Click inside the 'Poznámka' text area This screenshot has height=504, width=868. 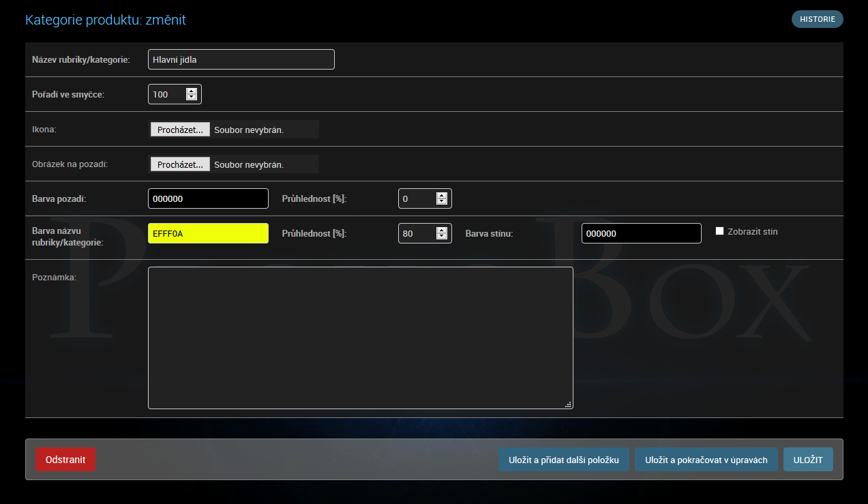pos(360,338)
